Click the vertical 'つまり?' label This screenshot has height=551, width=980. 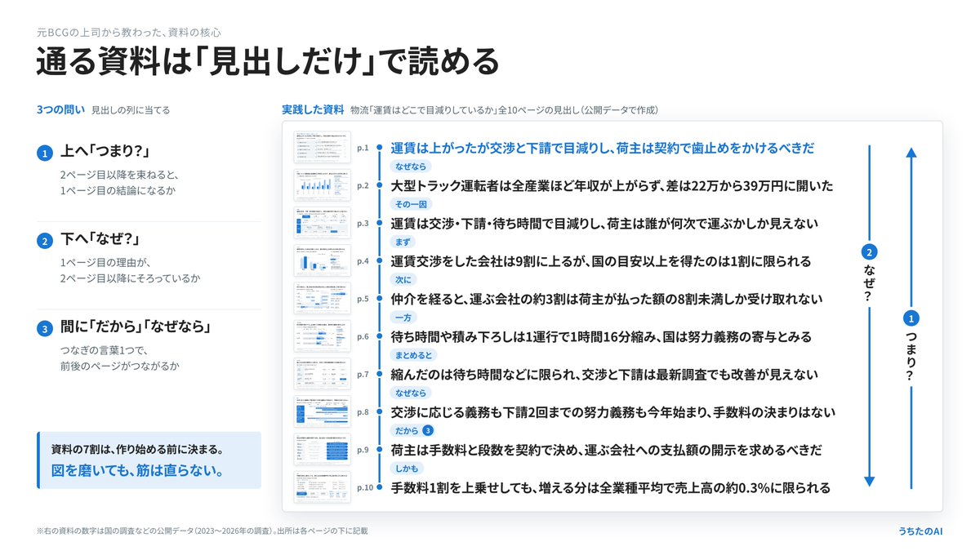(x=912, y=357)
